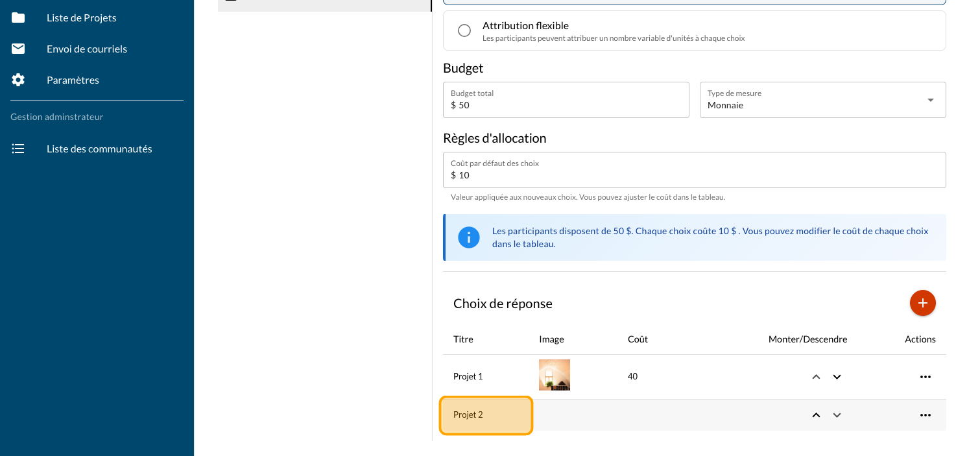Open Paramètres in the sidebar
Viewport: 980px width, 456px height.
pos(73,80)
